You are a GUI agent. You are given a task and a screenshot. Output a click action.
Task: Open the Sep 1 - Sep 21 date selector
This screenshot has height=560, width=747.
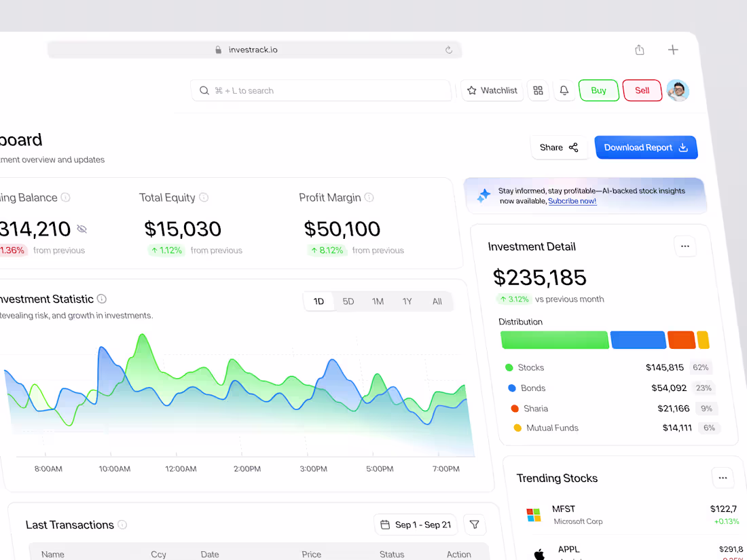(x=416, y=524)
